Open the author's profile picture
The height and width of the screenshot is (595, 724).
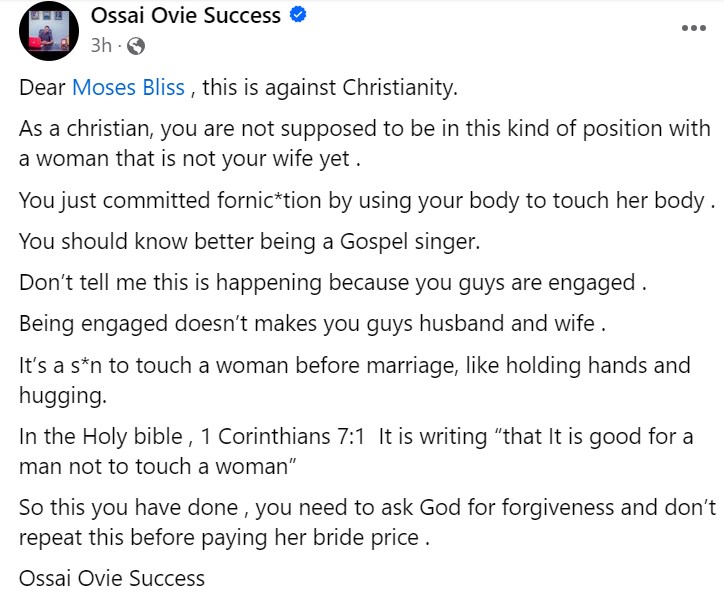47,30
